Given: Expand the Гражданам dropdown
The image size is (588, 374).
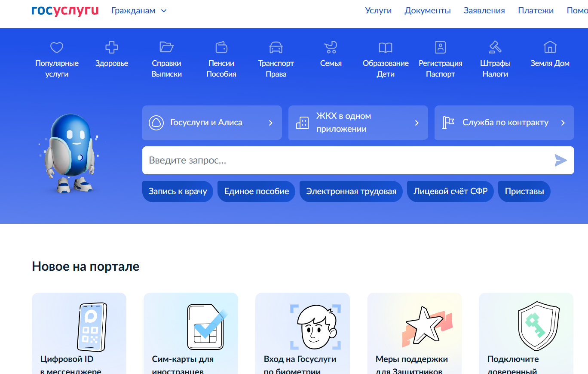Looking at the screenshot, I should 139,11.
